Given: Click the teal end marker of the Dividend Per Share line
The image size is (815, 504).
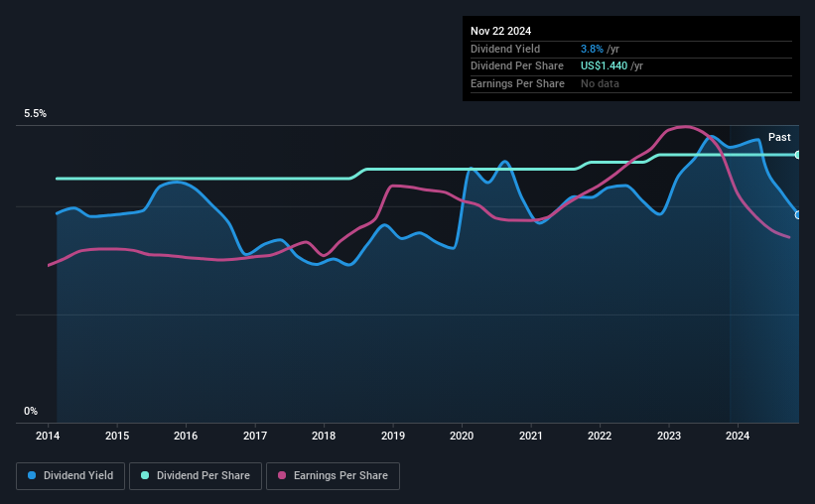Looking at the screenshot, I should click(797, 155).
